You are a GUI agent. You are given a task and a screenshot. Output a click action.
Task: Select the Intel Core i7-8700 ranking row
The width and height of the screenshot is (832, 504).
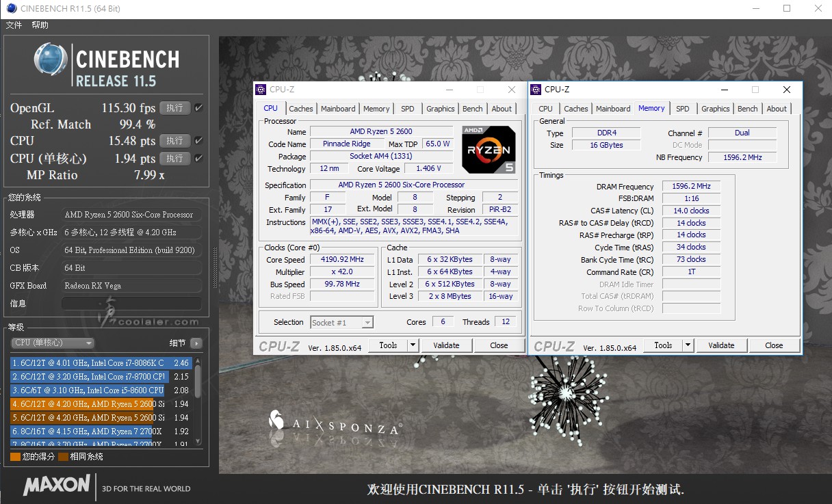coord(101,377)
